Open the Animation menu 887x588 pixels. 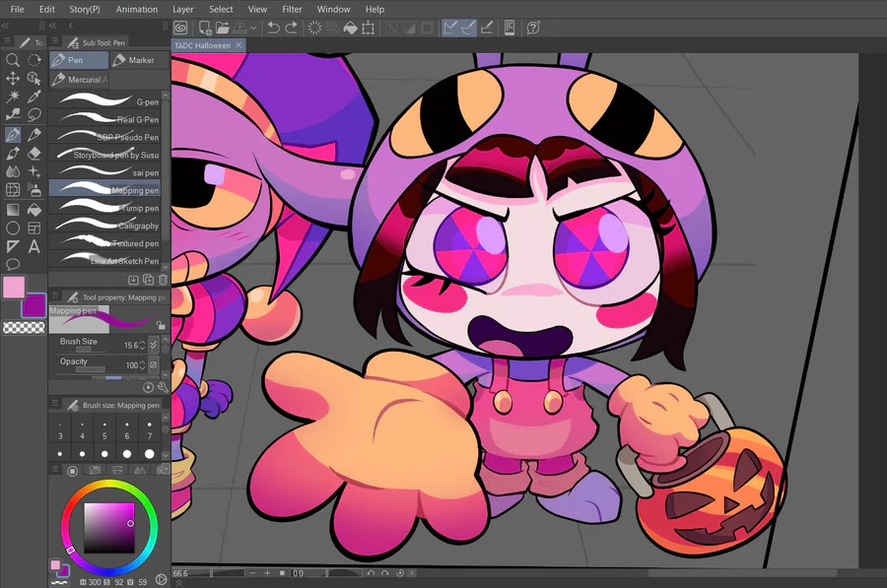point(137,9)
